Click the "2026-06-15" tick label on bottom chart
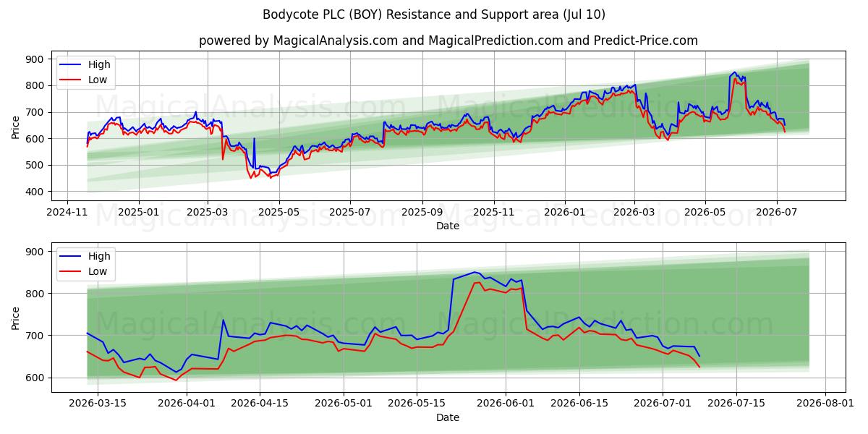Image resolution: width=868 pixels, height=434 pixels. (579, 404)
